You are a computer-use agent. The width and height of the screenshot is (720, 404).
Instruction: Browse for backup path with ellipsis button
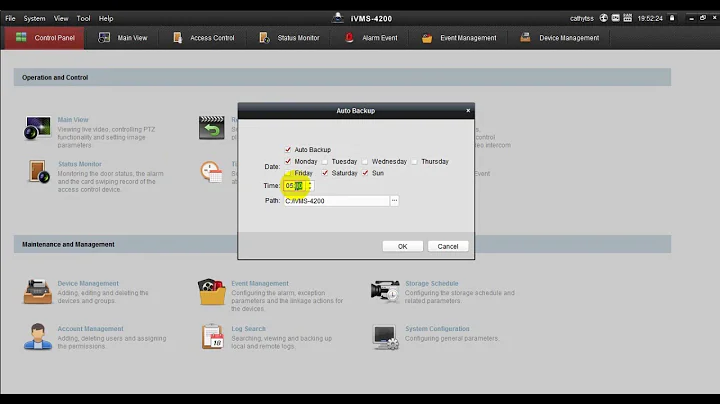pyautogui.click(x=394, y=201)
